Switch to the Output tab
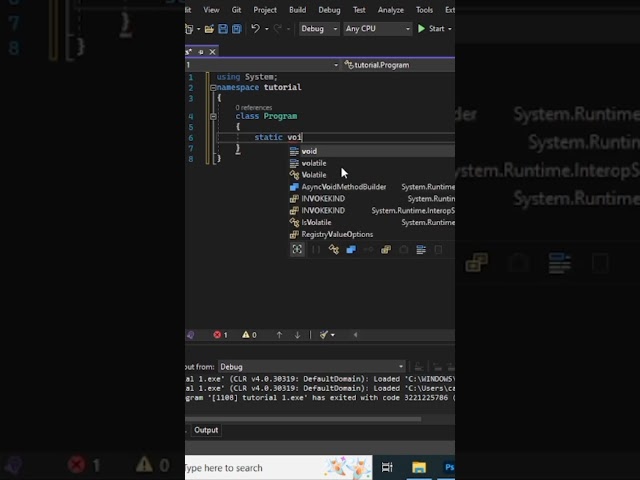The image size is (640, 480). (206, 430)
